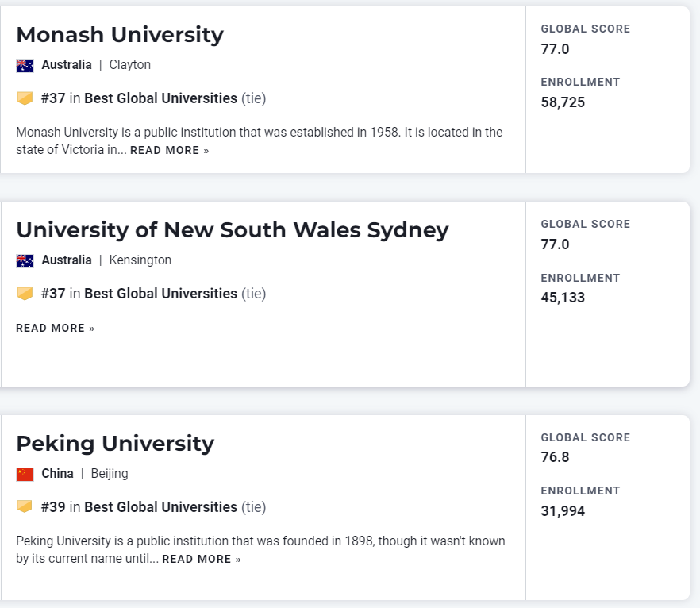The height and width of the screenshot is (608, 700).
Task: Click the Australian flag beside Kensington
Action: 25,261
